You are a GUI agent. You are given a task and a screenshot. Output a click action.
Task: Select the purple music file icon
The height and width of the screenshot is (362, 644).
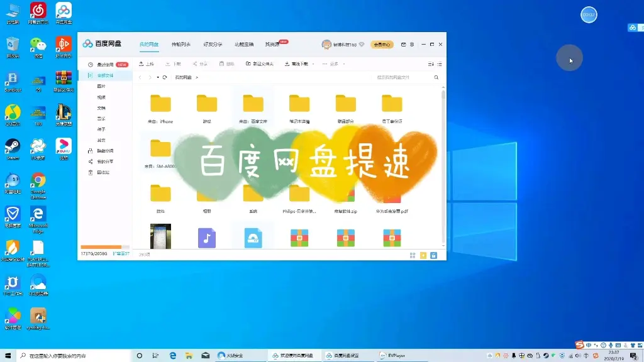(206, 238)
